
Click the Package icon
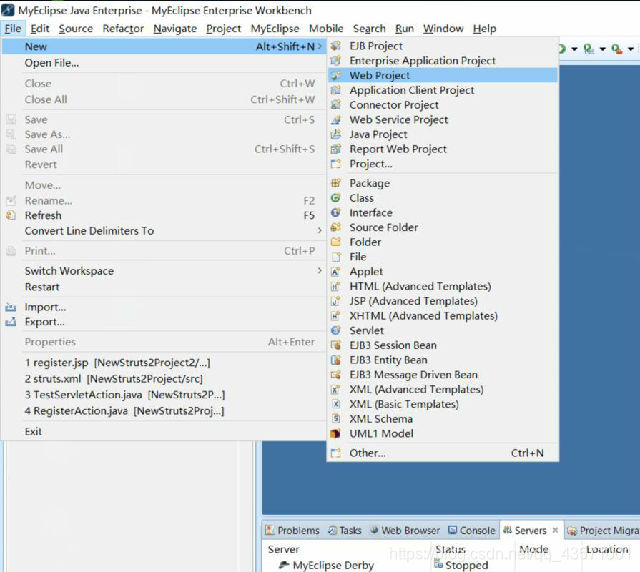336,183
